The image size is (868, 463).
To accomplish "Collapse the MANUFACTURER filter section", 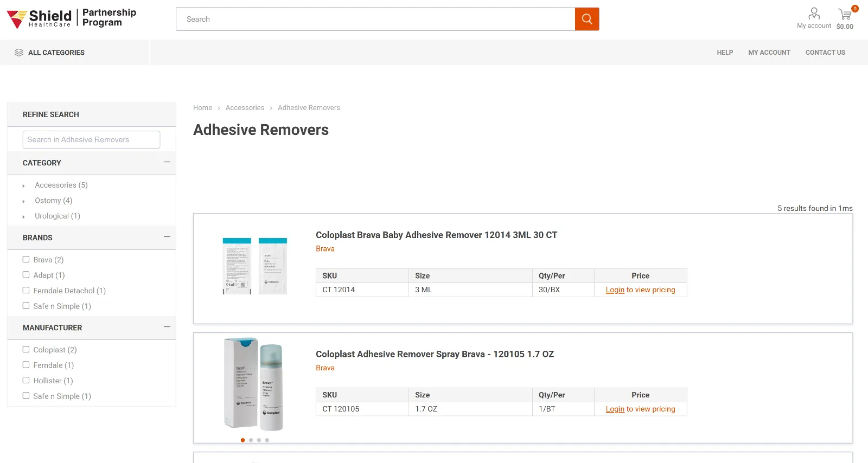I will click(x=167, y=327).
